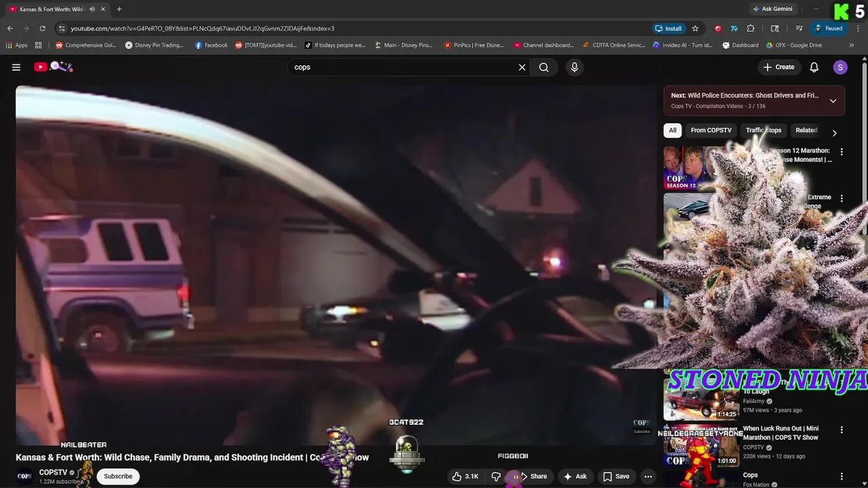Open the GFX - Google Drive bookmark
Screen dimensions: 868x488
(x=793, y=45)
